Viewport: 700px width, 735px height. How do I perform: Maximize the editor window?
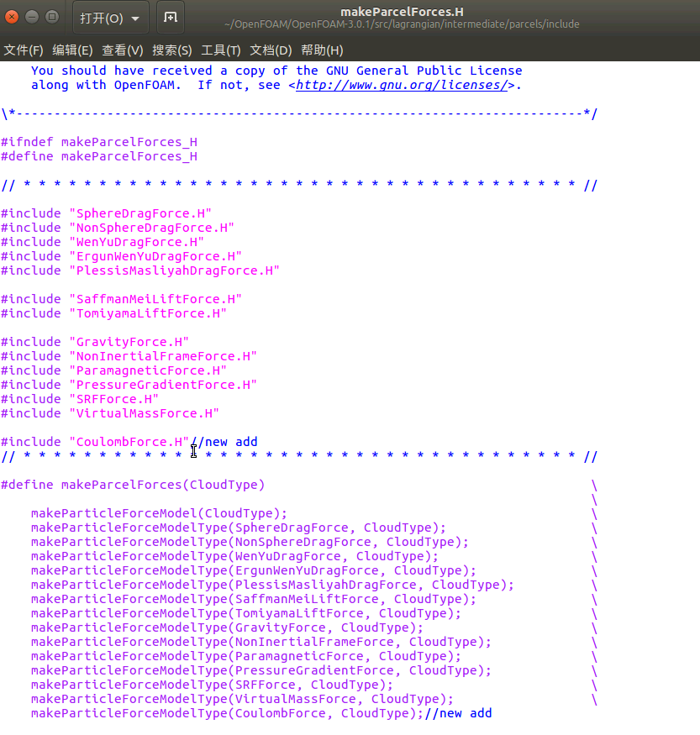pos(52,17)
